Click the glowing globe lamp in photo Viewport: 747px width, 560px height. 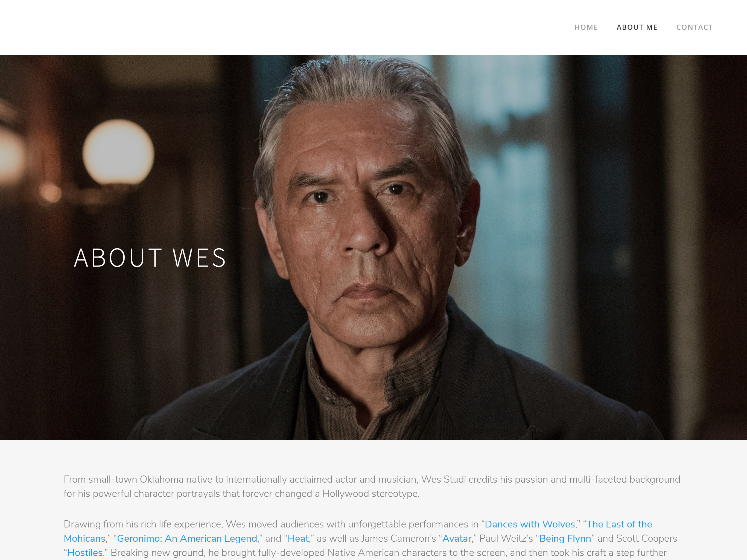pos(118,154)
